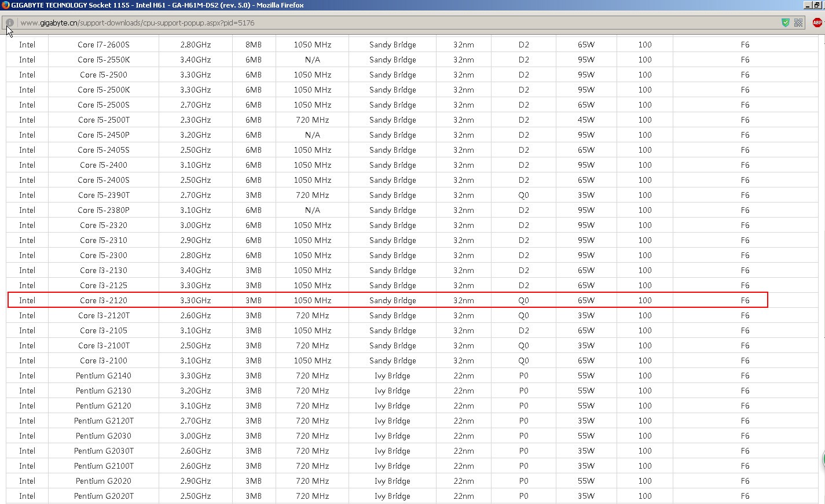This screenshot has height=504, width=825.
Task: Click the Core i3-2105 model cell
Action: click(x=104, y=330)
